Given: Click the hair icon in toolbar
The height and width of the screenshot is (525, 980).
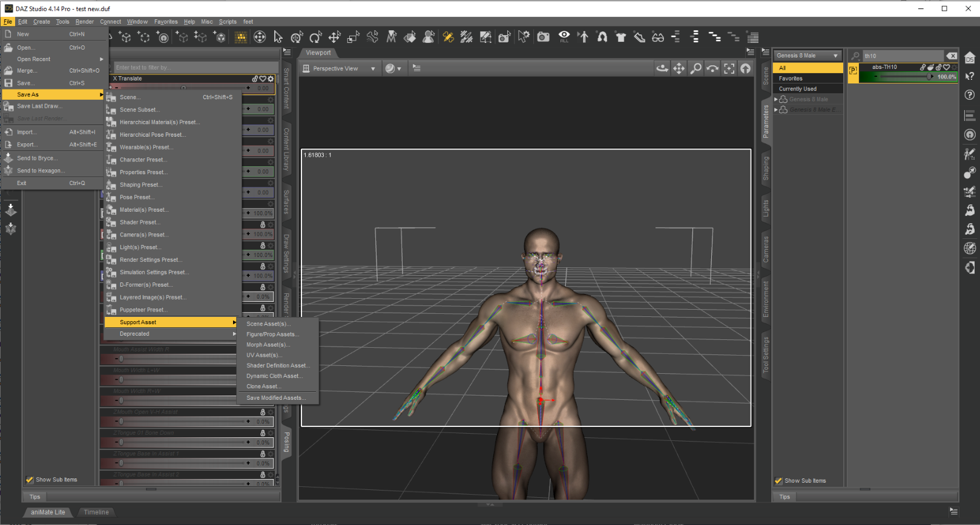Looking at the screenshot, I should (x=602, y=37).
